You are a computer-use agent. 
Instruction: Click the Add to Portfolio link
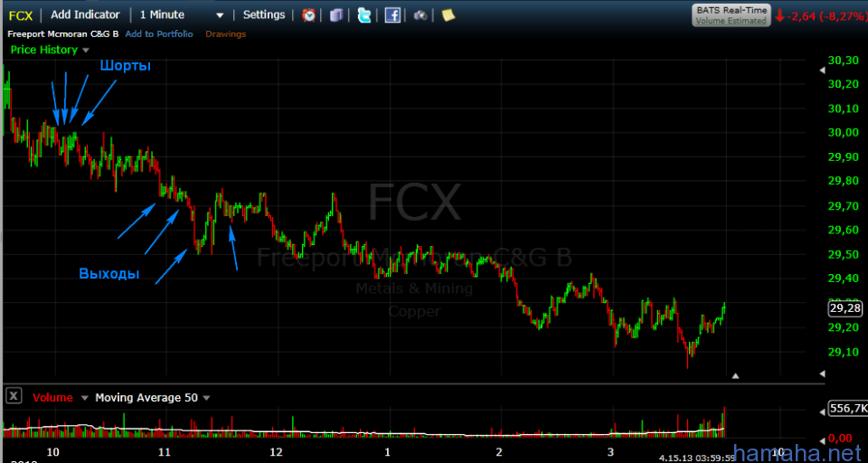pos(159,33)
